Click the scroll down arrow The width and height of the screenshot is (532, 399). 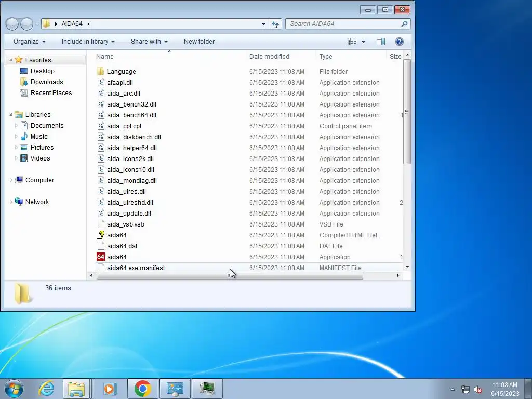point(407,267)
